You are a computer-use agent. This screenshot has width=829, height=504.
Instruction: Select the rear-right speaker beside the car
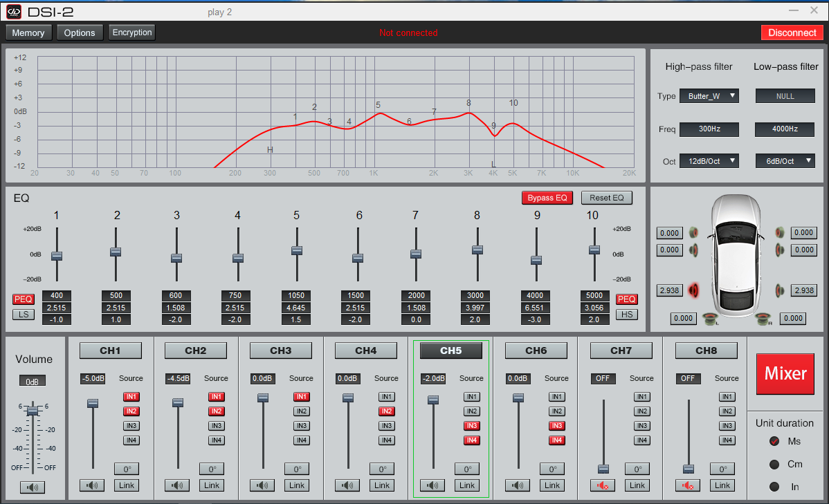click(x=780, y=290)
